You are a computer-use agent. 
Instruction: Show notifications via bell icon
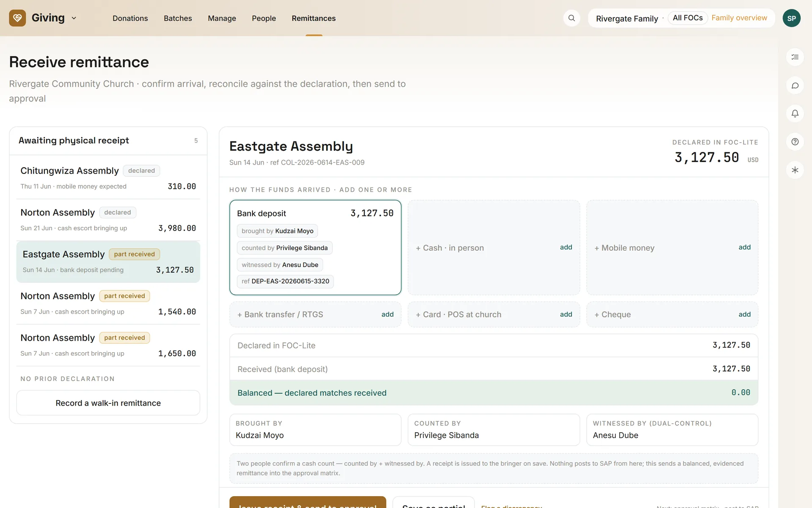(795, 113)
